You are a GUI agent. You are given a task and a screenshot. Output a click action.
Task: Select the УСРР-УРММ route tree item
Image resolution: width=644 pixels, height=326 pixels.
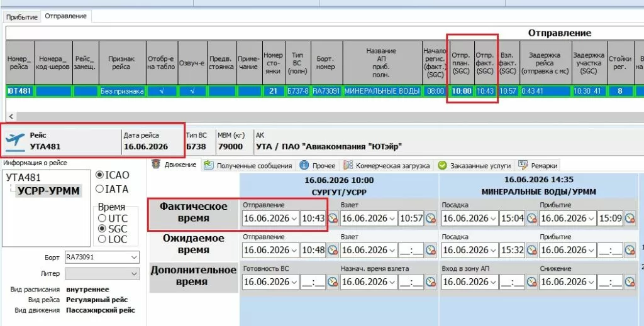tap(48, 191)
